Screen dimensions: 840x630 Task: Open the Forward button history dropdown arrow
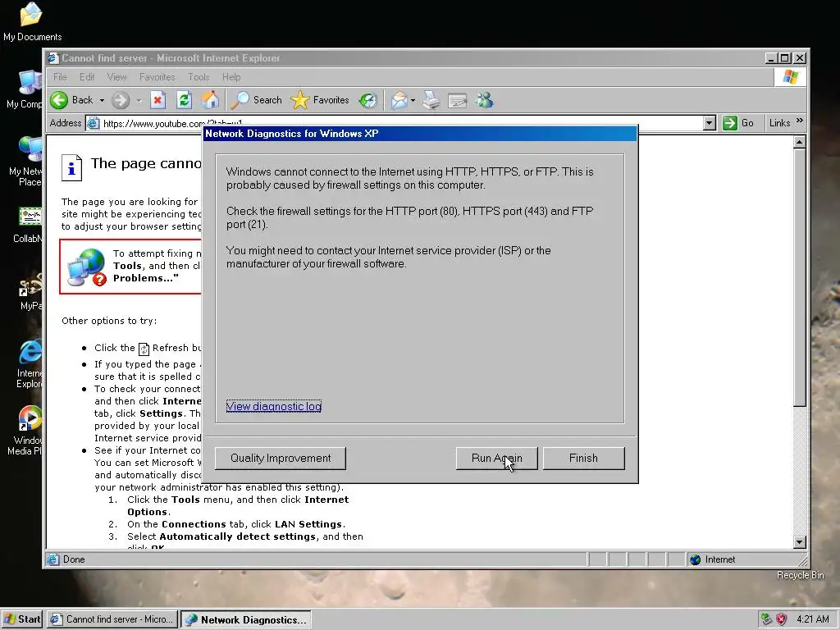(x=139, y=100)
